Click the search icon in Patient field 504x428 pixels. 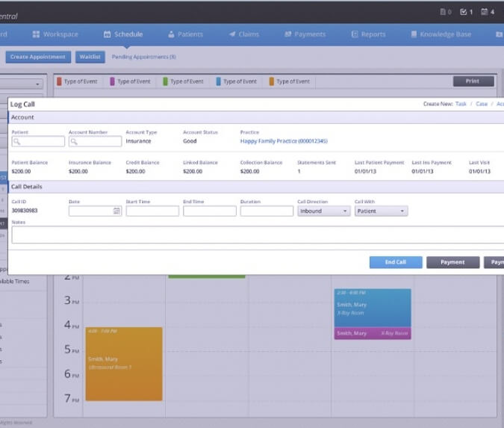coord(16,141)
